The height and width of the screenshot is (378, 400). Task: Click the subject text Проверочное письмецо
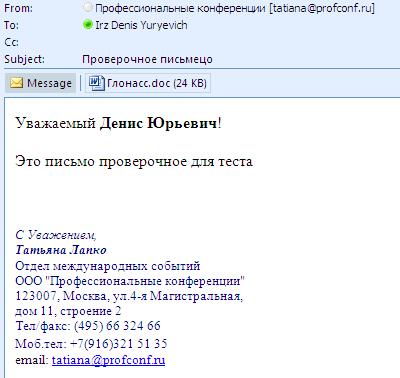[147, 59]
